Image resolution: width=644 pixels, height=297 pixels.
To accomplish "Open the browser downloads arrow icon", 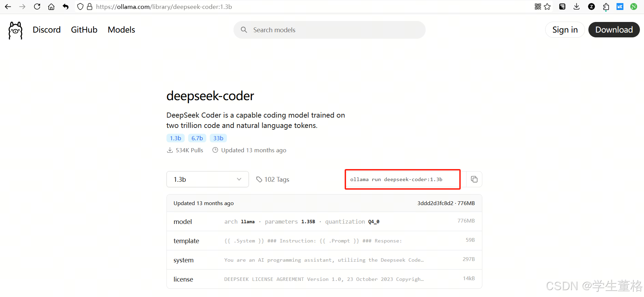I will click(x=577, y=7).
